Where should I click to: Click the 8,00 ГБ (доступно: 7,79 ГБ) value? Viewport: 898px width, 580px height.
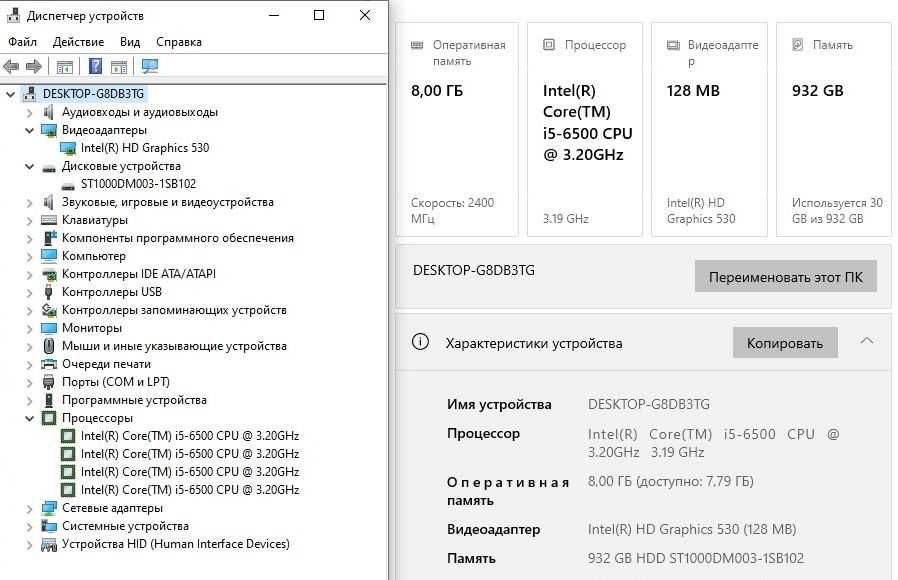pyautogui.click(x=670, y=482)
